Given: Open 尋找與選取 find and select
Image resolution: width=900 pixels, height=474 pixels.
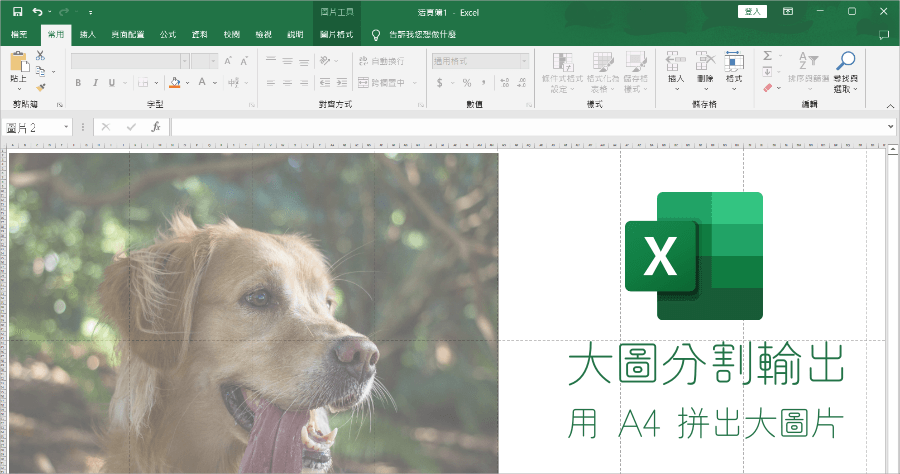Looking at the screenshot, I should coord(845,72).
